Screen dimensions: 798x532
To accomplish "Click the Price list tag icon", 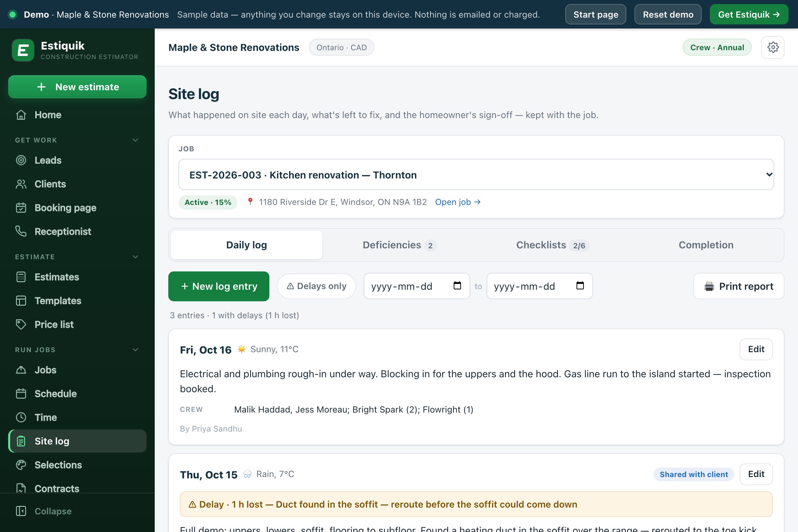I will click(x=21, y=324).
